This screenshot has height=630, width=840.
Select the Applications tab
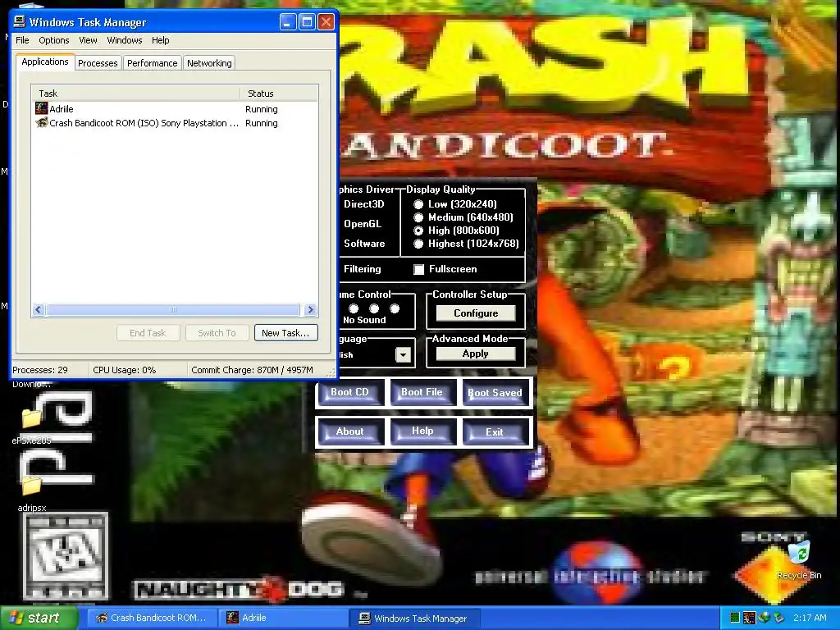45,62
